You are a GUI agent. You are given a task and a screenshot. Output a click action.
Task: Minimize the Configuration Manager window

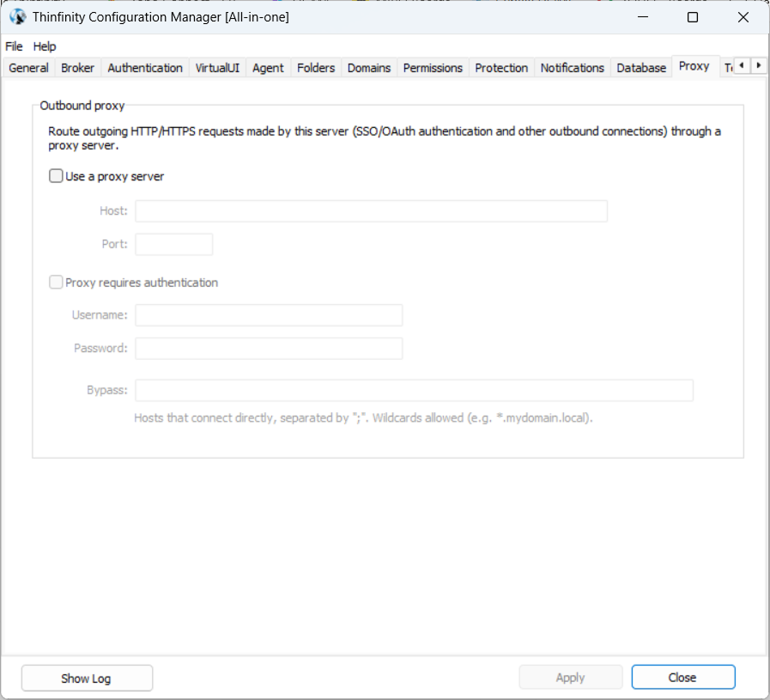(x=643, y=17)
